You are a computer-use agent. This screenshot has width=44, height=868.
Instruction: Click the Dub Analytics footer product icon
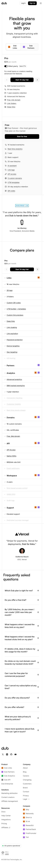coord(2,776)
